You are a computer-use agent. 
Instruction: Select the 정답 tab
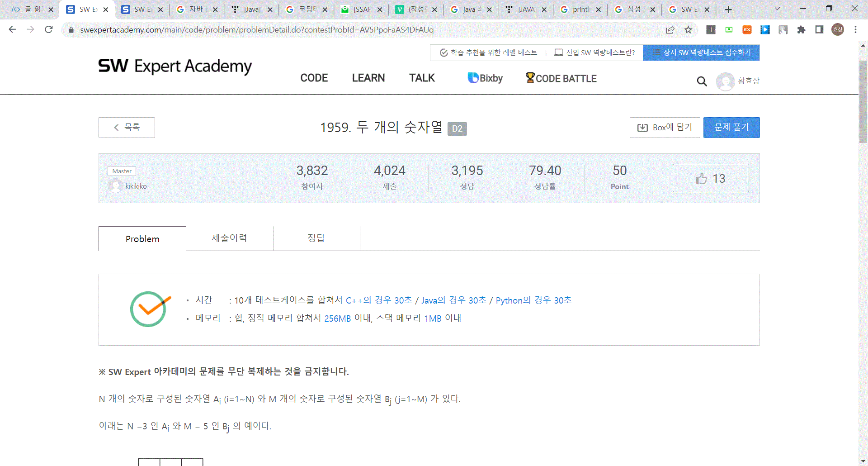click(316, 238)
